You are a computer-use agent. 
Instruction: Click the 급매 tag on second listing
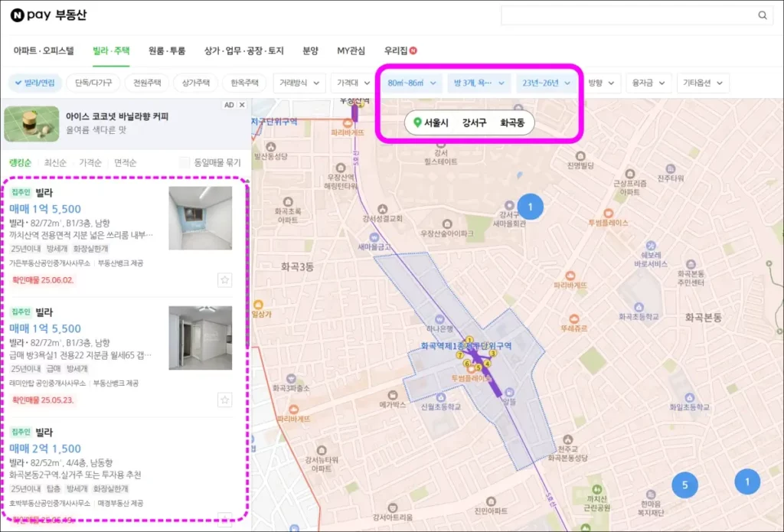[x=53, y=368]
